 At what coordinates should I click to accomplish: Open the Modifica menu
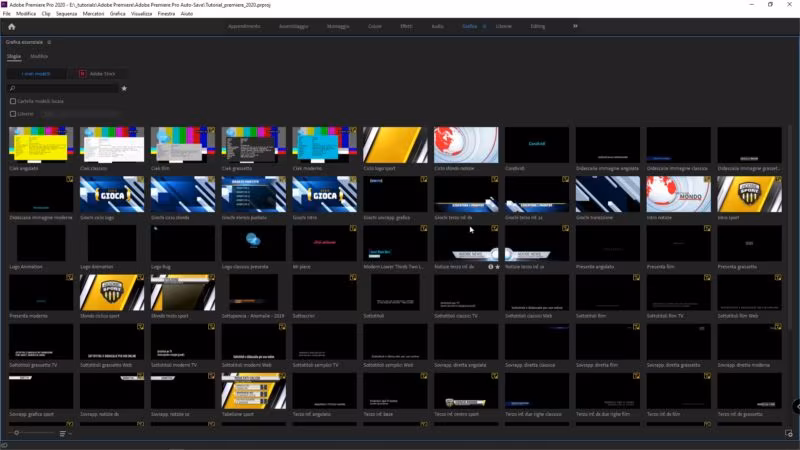pos(26,14)
